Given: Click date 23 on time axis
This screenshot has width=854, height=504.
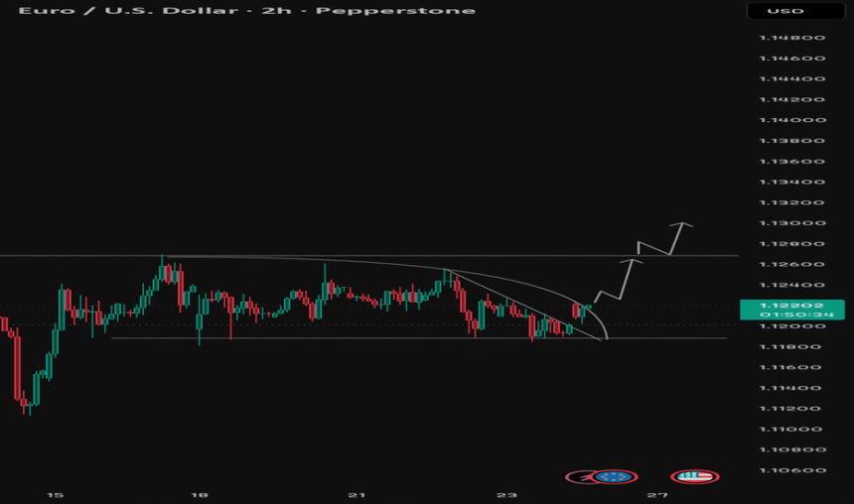Looking at the screenshot, I should click(506, 495).
